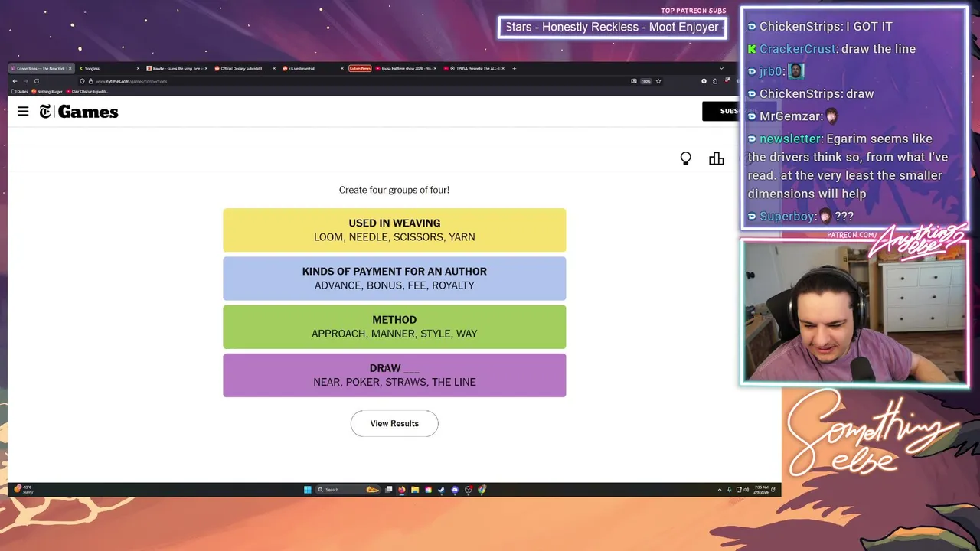Switch to the Bandle browser tab
Image resolution: width=980 pixels, height=551 pixels.
pos(177,68)
